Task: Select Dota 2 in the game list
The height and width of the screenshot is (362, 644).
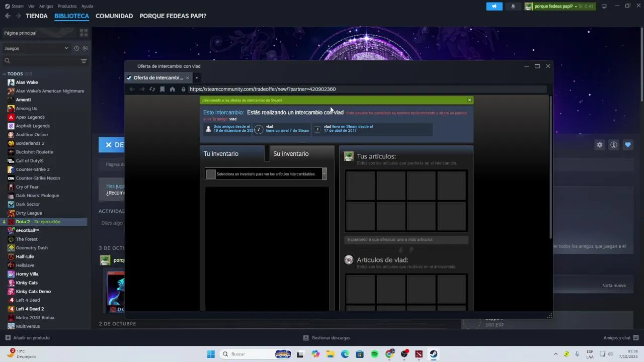Action: click(44, 222)
